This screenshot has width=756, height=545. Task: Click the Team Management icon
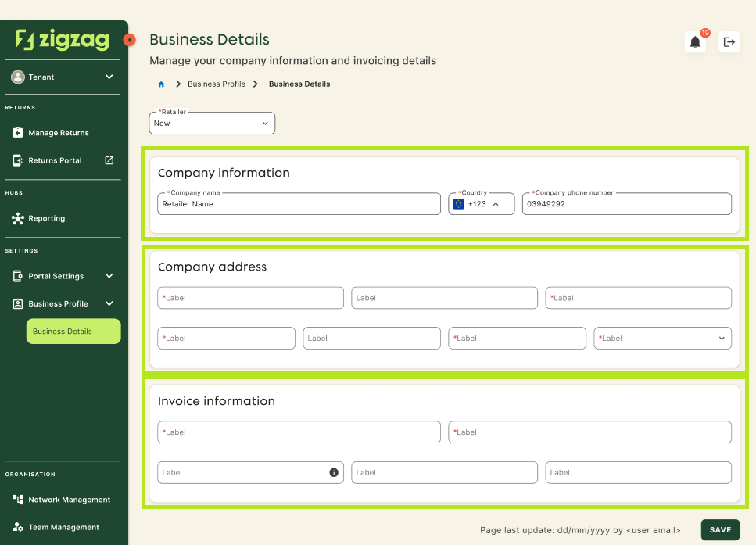click(x=16, y=527)
